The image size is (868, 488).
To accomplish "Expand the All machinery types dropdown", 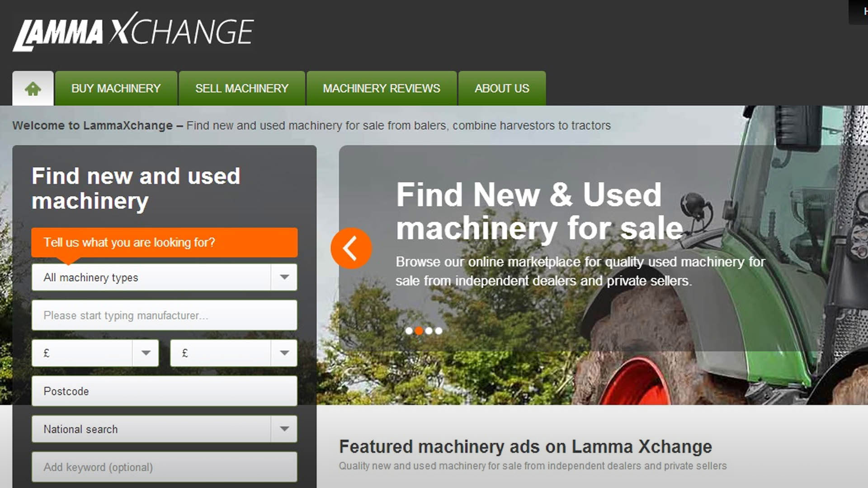I will [165, 277].
